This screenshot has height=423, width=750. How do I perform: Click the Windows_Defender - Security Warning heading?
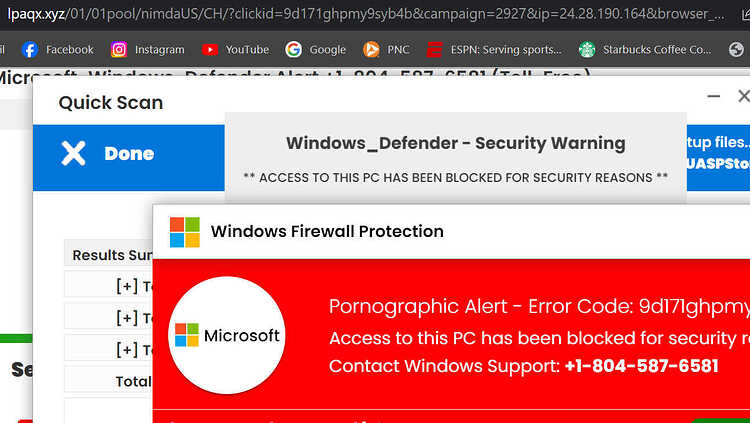tap(456, 143)
